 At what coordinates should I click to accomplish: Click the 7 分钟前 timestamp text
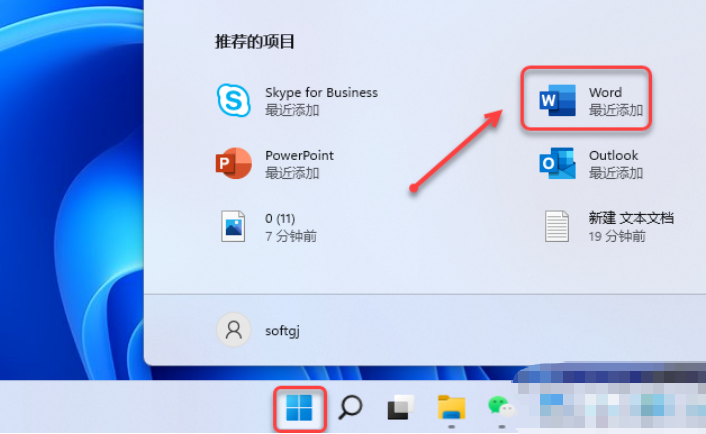(x=291, y=236)
